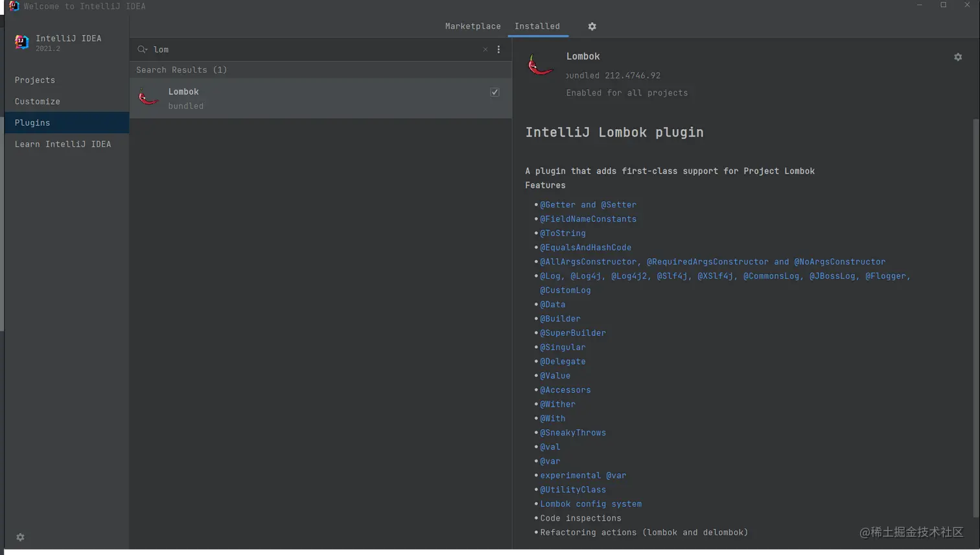980x555 pixels.
Task: Open the @Delegate link
Action: [x=563, y=362]
